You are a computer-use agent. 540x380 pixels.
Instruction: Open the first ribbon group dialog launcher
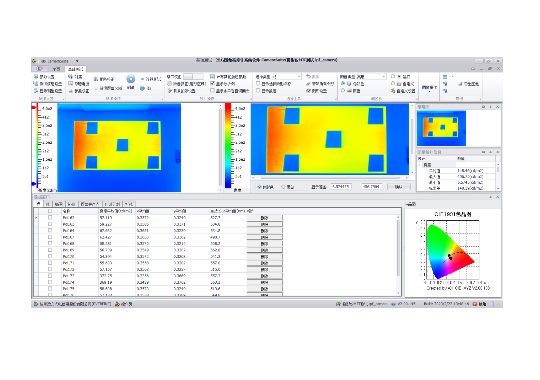[x=63, y=99]
